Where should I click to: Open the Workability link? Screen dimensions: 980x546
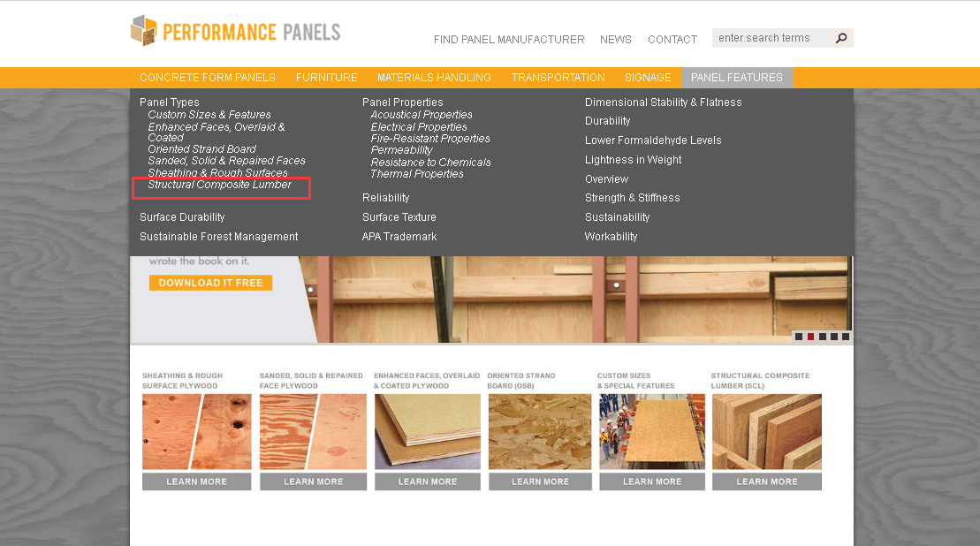611,236
